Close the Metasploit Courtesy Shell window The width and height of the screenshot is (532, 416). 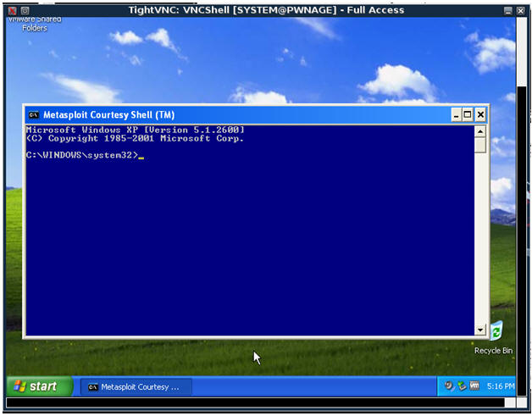tap(480, 115)
